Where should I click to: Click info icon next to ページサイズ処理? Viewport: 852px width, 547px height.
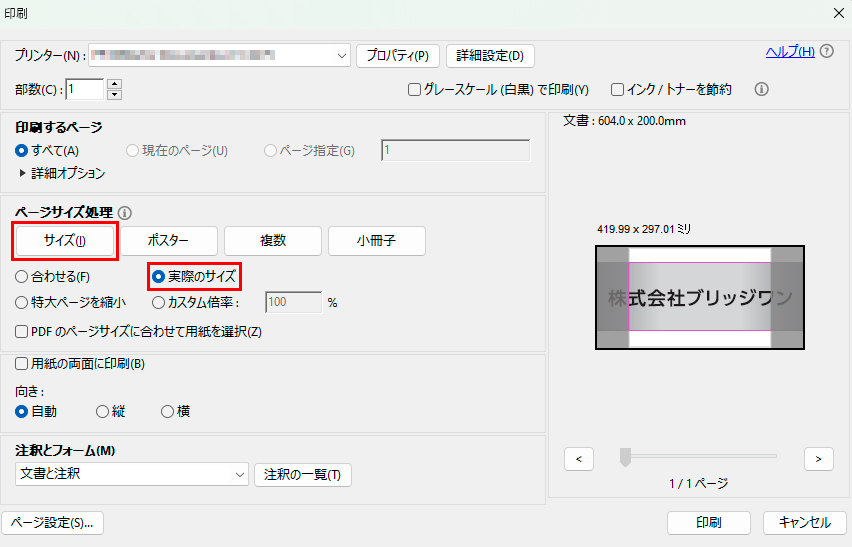tap(125, 213)
